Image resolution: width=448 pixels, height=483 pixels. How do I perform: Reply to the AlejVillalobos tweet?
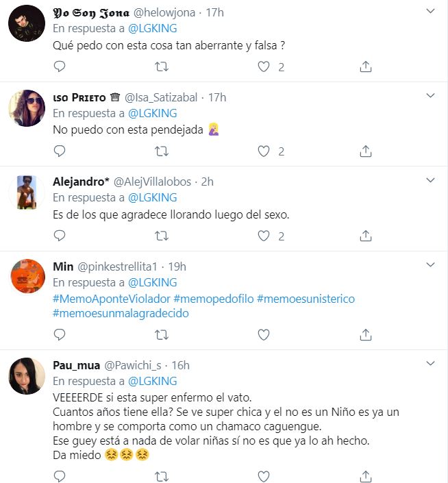[x=60, y=236]
